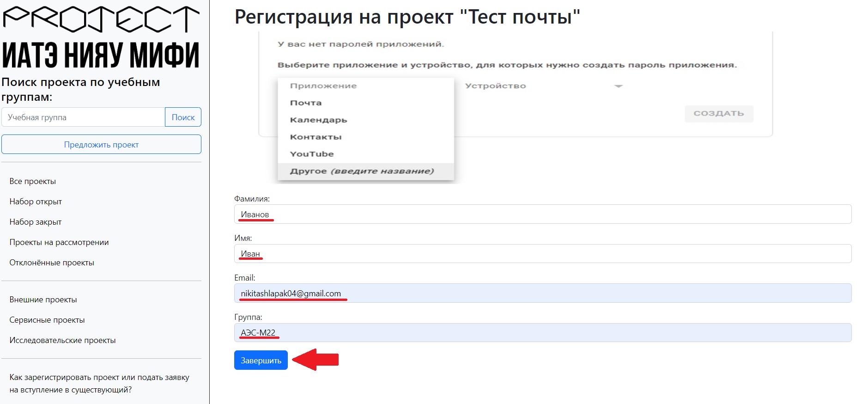The width and height of the screenshot is (868, 404).
Task: Open Набор закрыт list
Action: point(36,222)
